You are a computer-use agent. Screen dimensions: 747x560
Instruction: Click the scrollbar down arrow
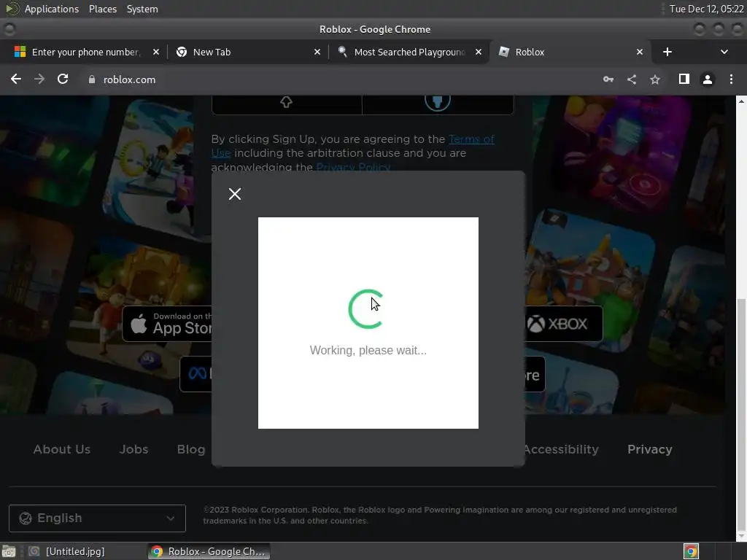click(x=741, y=537)
